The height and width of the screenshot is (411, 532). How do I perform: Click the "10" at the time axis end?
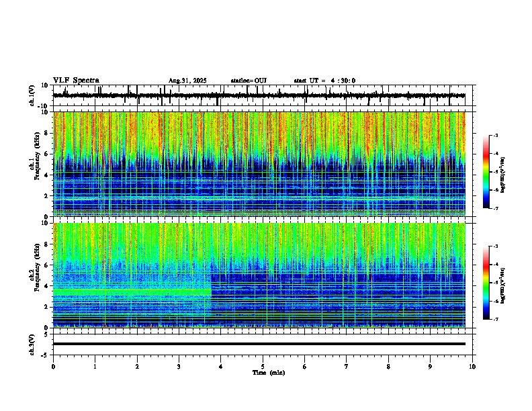point(472,367)
